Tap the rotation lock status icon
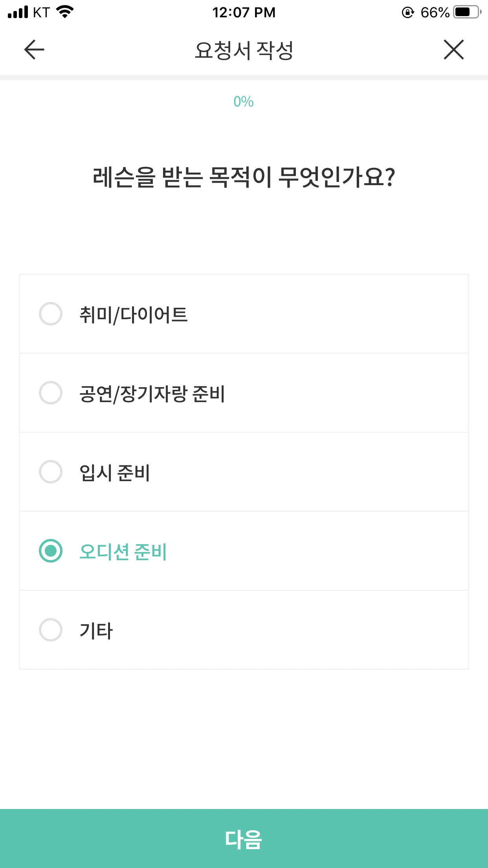The width and height of the screenshot is (488, 868). (408, 13)
